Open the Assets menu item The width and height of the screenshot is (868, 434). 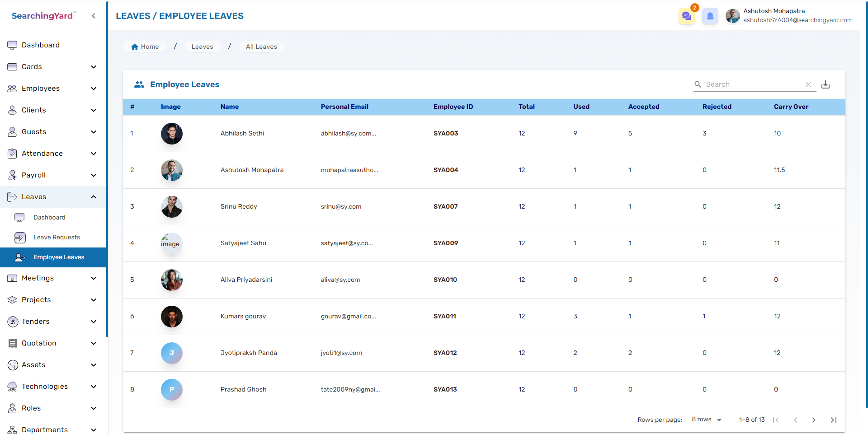[53, 365]
